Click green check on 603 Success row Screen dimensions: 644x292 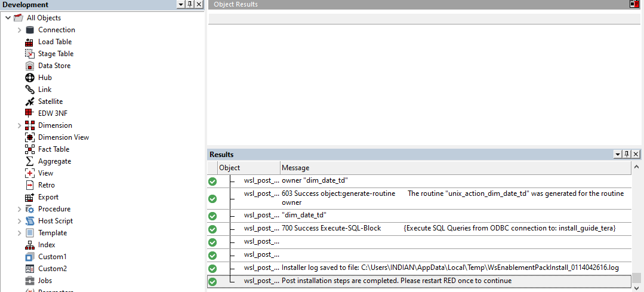coord(212,199)
